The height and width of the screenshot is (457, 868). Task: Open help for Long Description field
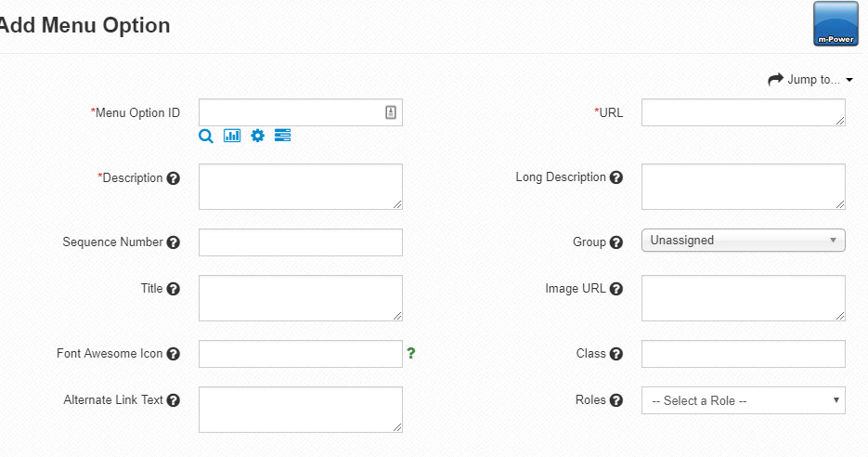coord(616,177)
